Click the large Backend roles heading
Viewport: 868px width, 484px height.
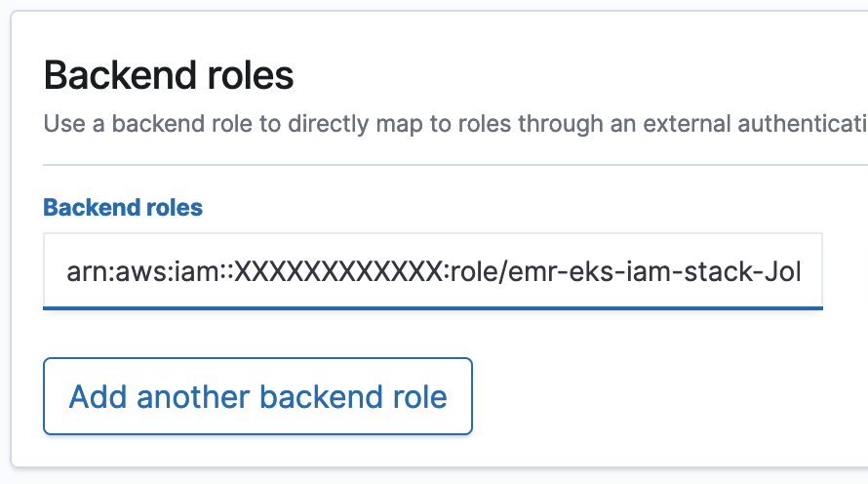coord(169,75)
